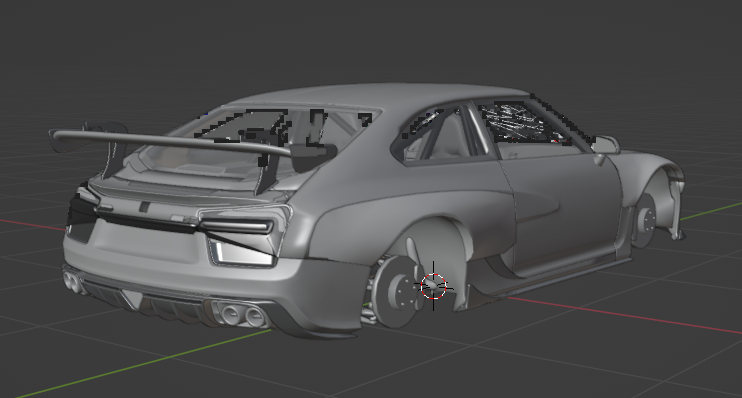The height and width of the screenshot is (398, 742).
Task: Select the spoiler's right support strut
Action: [267, 173]
